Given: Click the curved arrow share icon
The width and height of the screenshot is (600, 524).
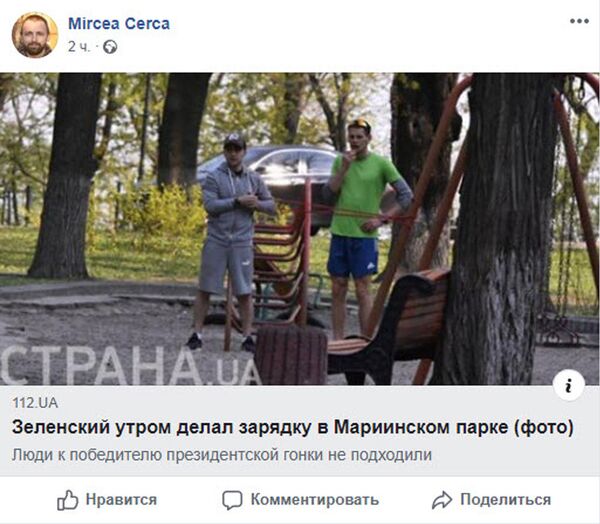Looking at the screenshot, I should pos(442,500).
